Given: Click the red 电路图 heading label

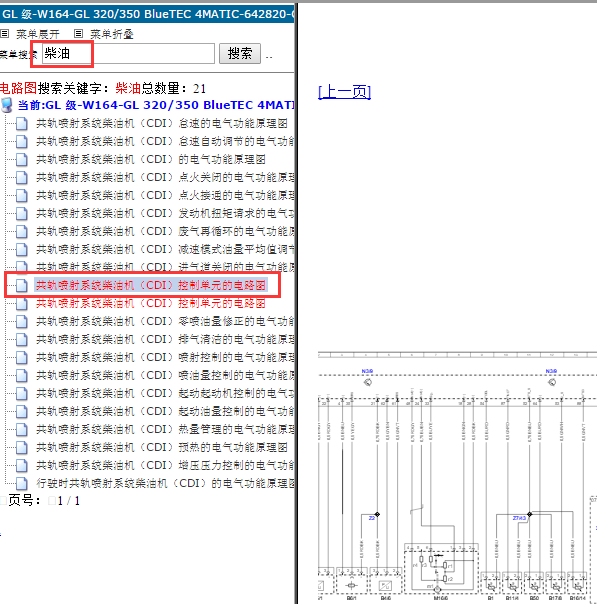Looking at the screenshot, I should click(18, 88).
